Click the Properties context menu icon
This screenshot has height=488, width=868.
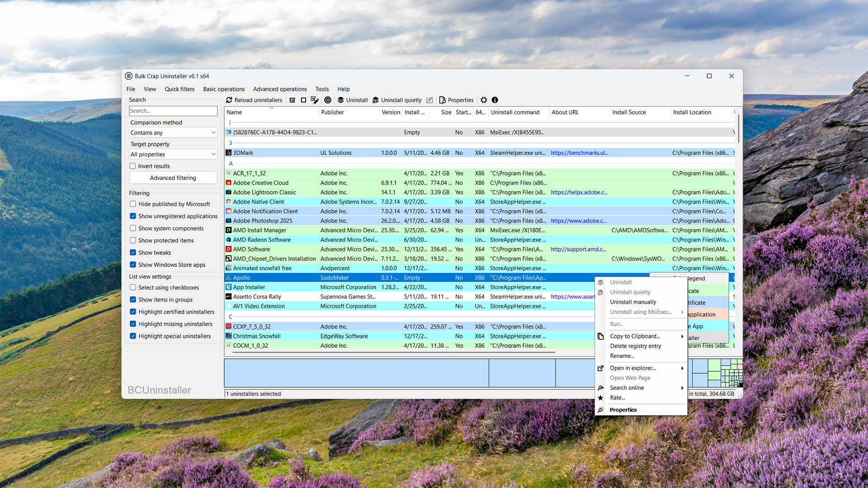pos(600,410)
